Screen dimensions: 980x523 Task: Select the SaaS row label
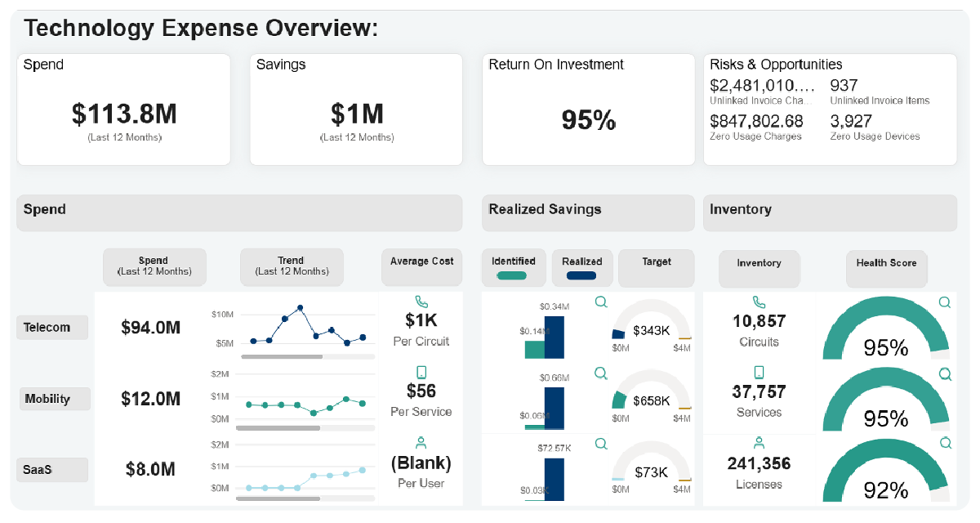point(52,470)
